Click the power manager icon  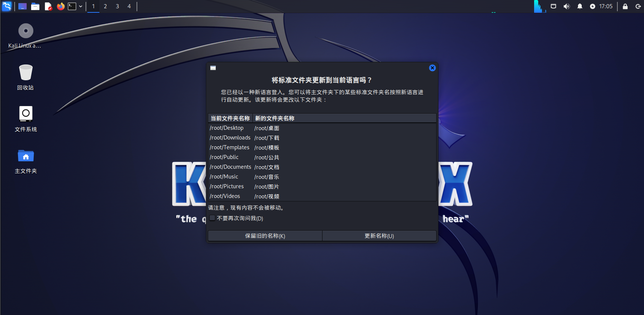tap(593, 6)
